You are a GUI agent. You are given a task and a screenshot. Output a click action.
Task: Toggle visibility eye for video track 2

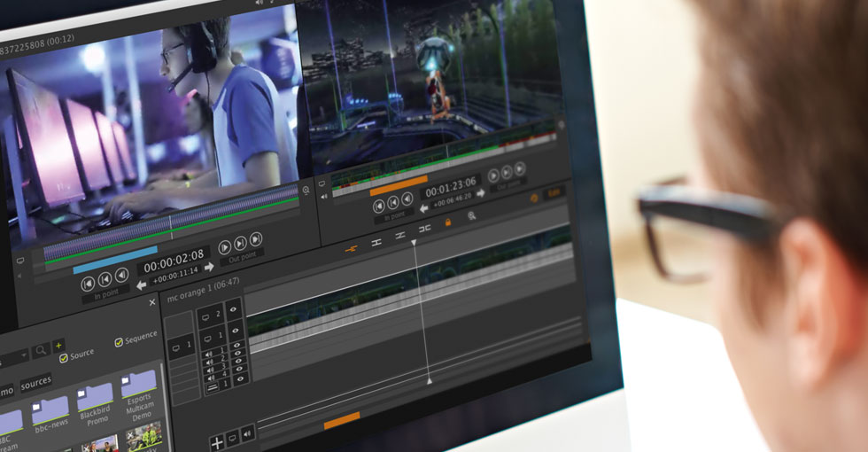pyautogui.click(x=233, y=309)
